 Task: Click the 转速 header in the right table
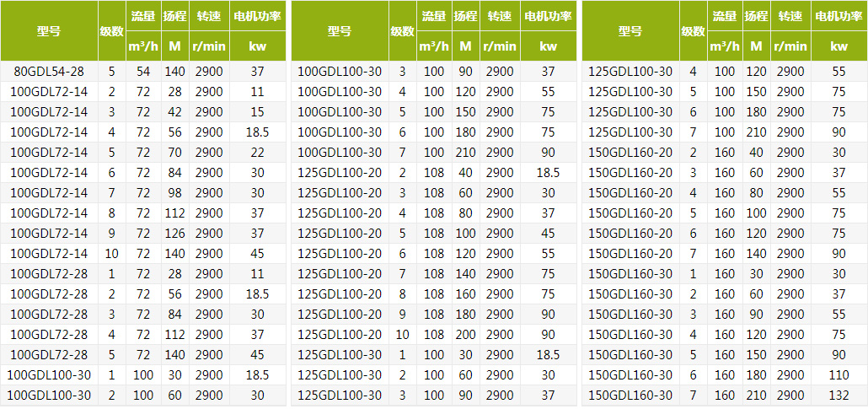tap(790, 16)
